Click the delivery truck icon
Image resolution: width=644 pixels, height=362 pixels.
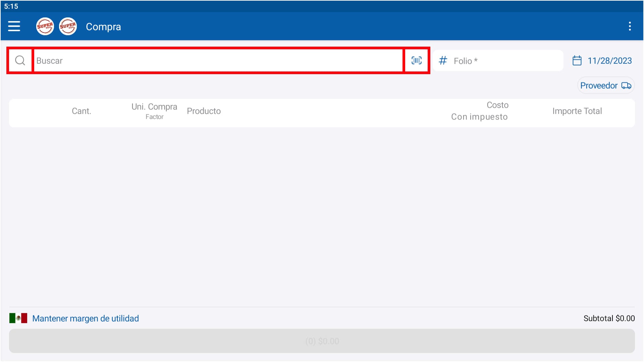click(x=626, y=86)
